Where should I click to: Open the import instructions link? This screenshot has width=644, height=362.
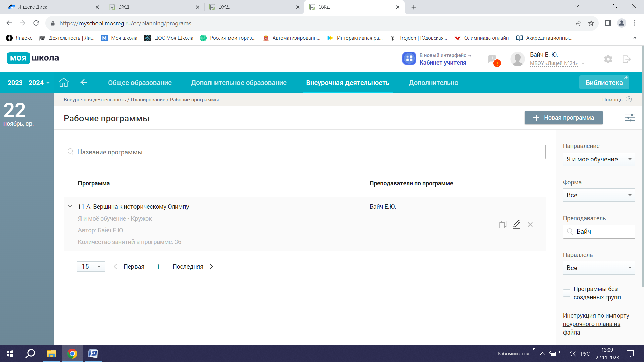pyautogui.click(x=596, y=324)
